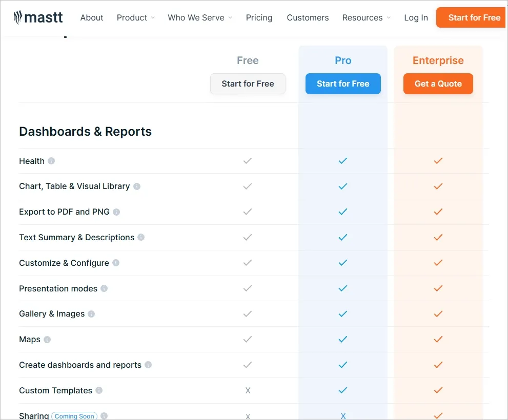
Task: Expand the Product dropdown menu
Action: (x=135, y=17)
